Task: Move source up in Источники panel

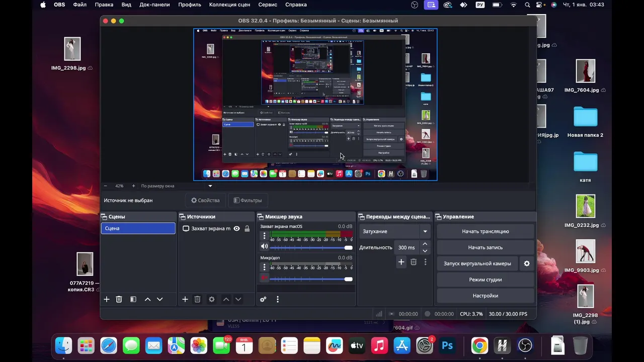Action: click(x=226, y=299)
